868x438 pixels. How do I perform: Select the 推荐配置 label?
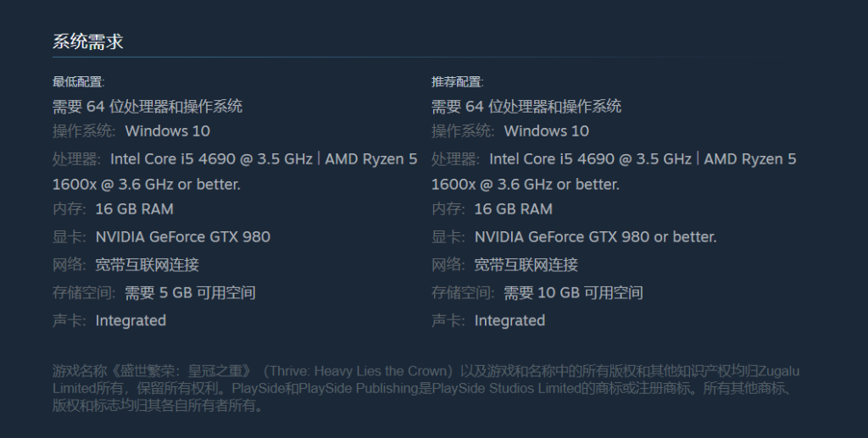coord(458,82)
